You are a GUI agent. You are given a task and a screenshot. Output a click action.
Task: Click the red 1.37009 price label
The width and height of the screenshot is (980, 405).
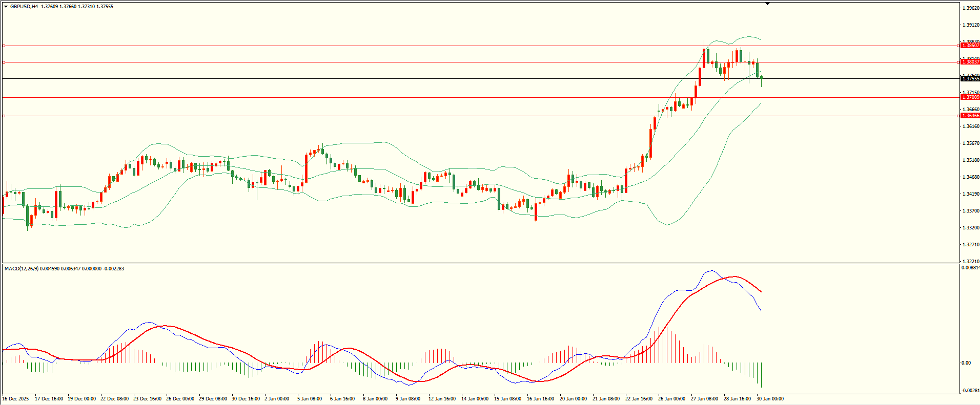(970, 97)
